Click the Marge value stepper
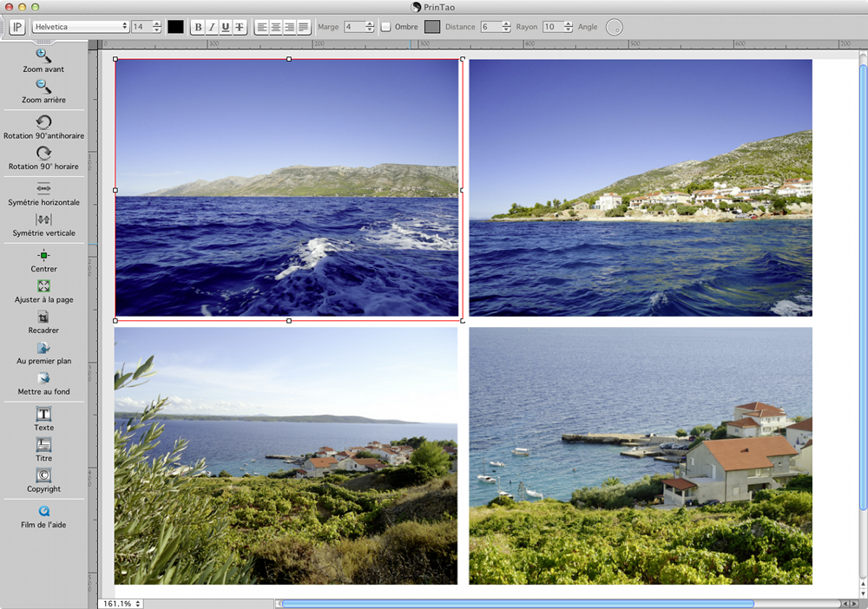The height and width of the screenshot is (609, 868). coord(370,27)
